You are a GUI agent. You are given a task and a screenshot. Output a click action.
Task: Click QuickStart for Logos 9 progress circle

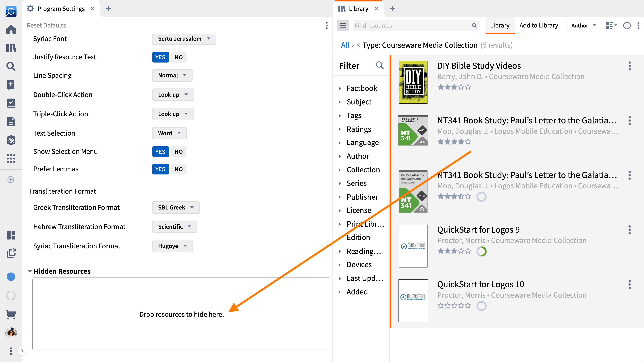[x=481, y=251]
